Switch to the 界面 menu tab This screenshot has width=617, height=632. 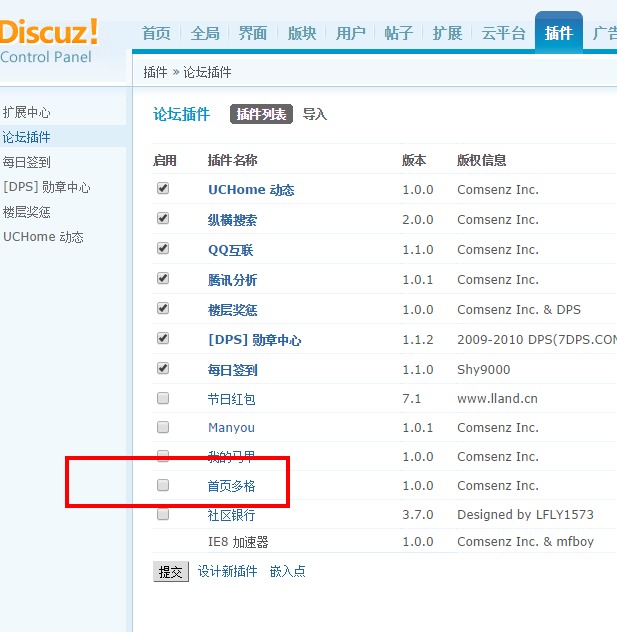253,33
